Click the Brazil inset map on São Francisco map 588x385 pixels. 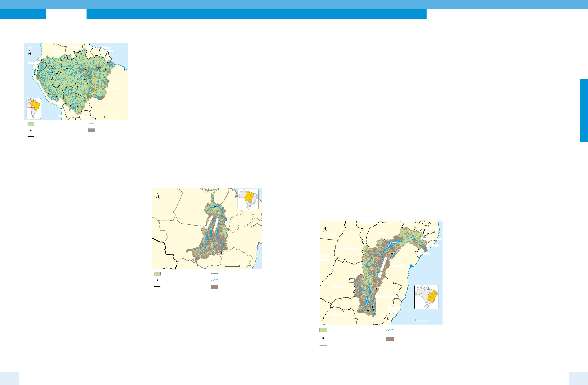pos(426,297)
